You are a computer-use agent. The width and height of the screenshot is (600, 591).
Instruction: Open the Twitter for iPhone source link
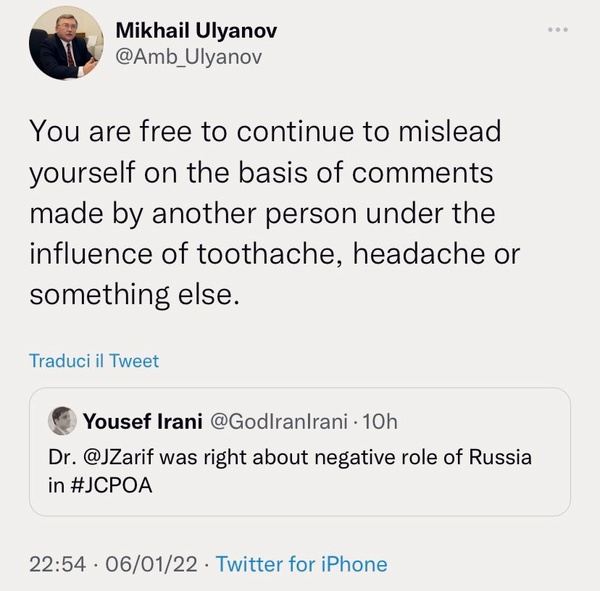301,564
